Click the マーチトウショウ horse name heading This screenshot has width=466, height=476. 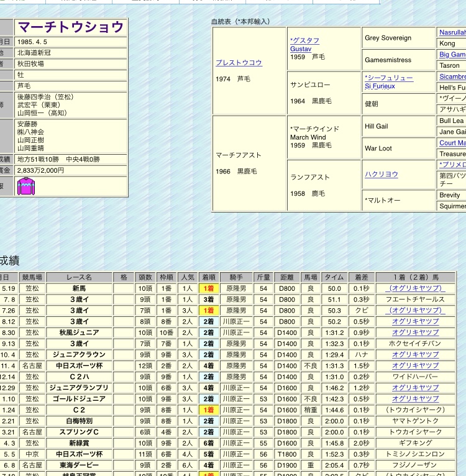click(x=71, y=27)
